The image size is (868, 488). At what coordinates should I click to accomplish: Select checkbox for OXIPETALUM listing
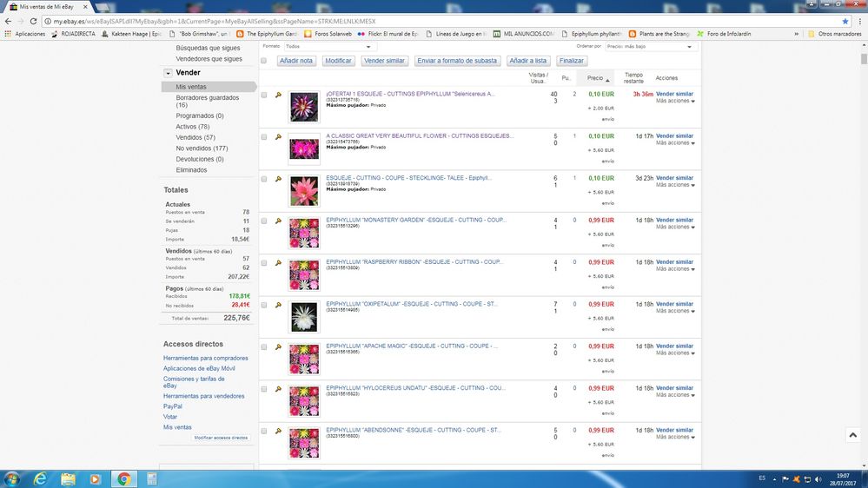(x=264, y=306)
